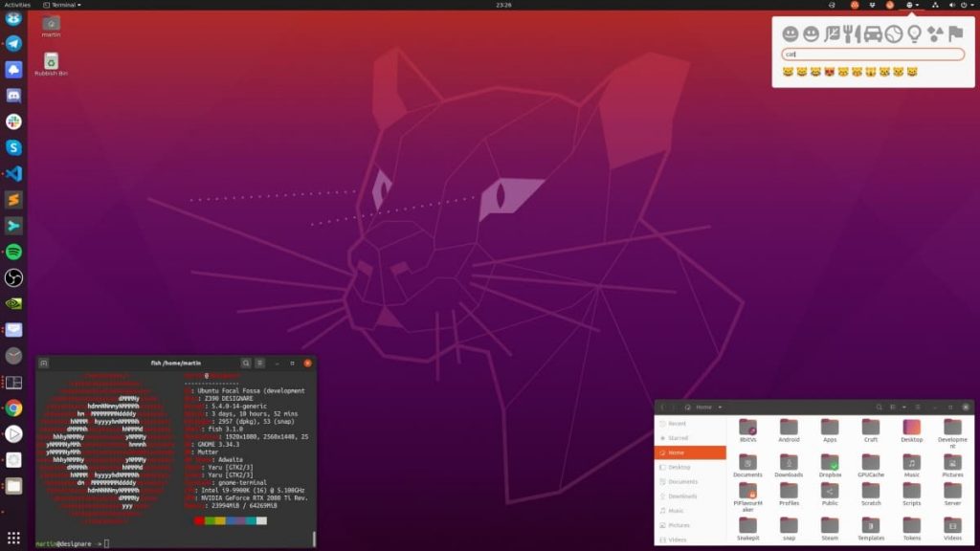Launch Spotify from the dock

coord(13,252)
